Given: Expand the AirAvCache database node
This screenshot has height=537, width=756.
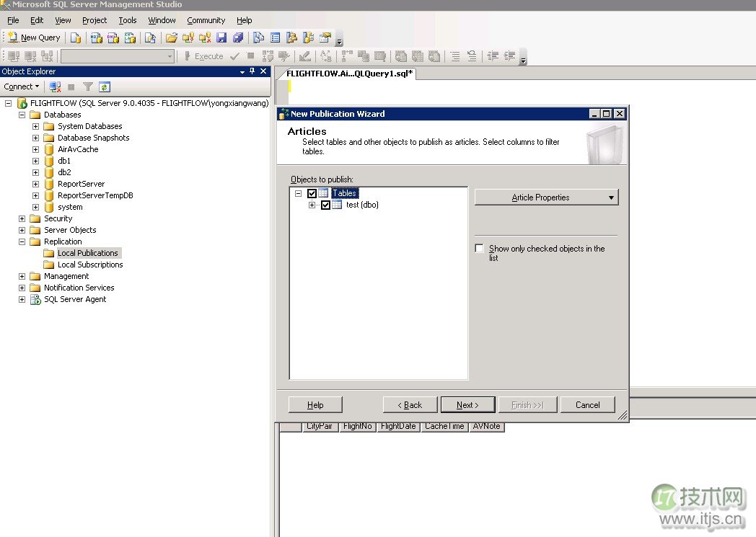Looking at the screenshot, I should pyautogui.click(x=35, y=149).
